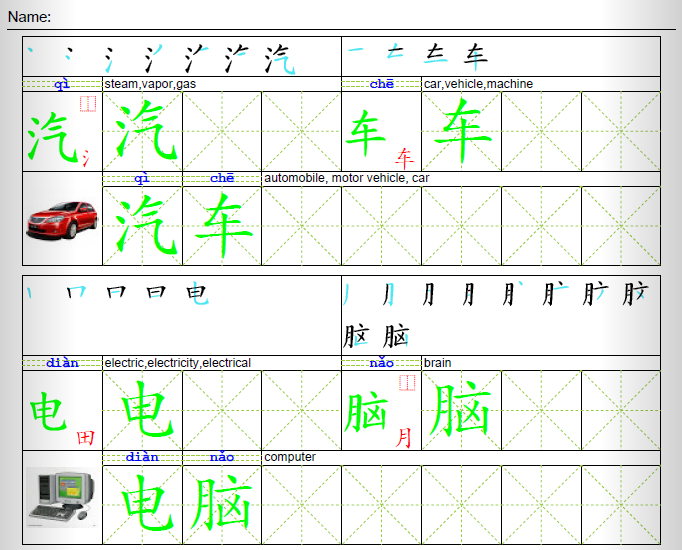Click pinyin 'nǎo' beside brain definition

pyautogui.click(x=381, y=363)
